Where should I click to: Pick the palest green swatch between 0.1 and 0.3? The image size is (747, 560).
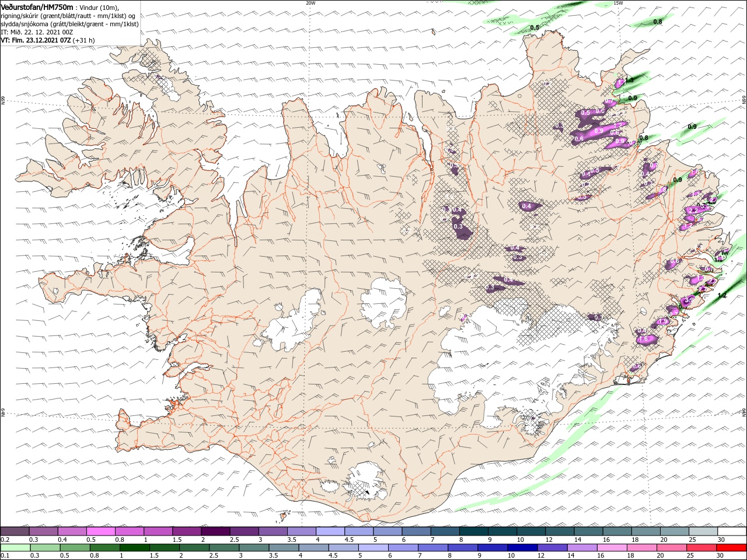pyautogui.click(x=15, y=548)
